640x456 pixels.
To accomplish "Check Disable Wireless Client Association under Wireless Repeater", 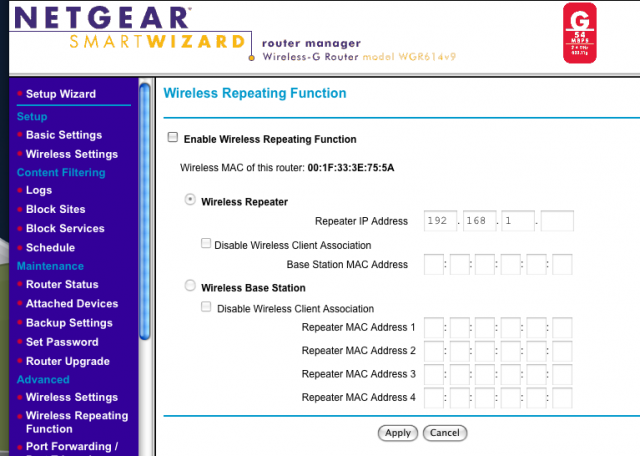I will pyautogui.click(x=206, y=243).
